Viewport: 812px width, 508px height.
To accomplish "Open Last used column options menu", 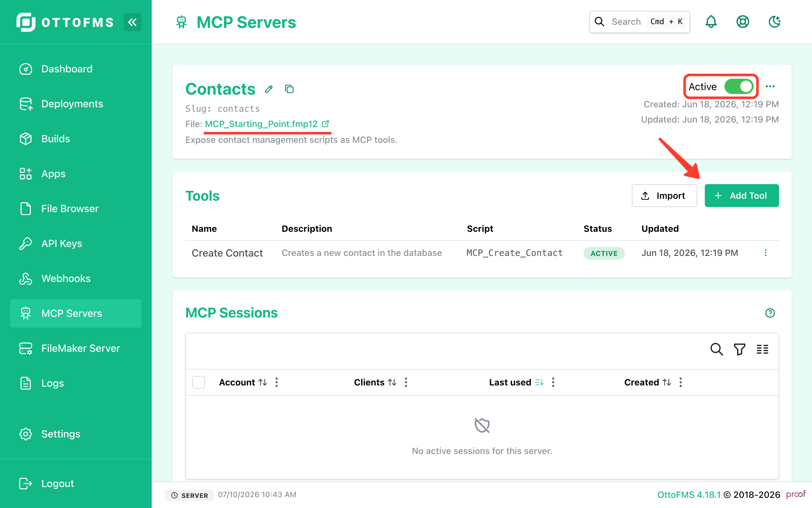I will pyautogui.click(x=553, y=382).
